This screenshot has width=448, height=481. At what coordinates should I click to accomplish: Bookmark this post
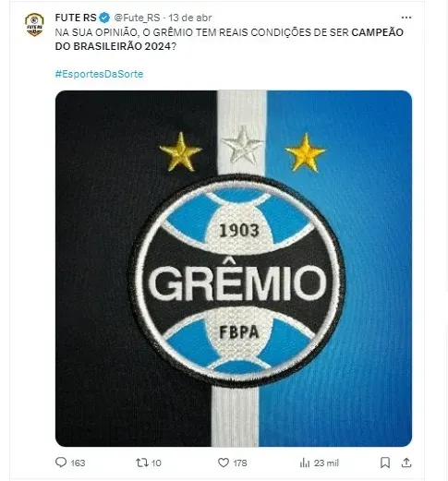click(x=385, y=463)
